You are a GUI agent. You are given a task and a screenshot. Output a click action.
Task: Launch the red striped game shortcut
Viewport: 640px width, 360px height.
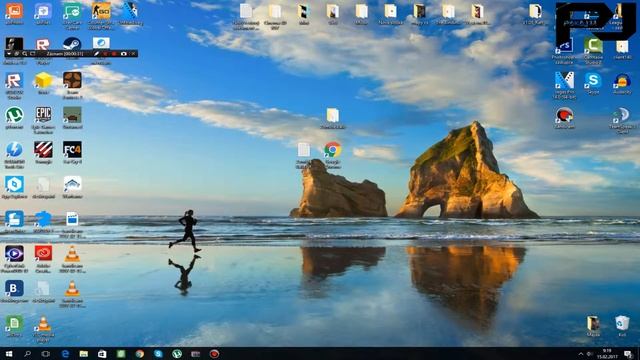click(x=43, y=150)
